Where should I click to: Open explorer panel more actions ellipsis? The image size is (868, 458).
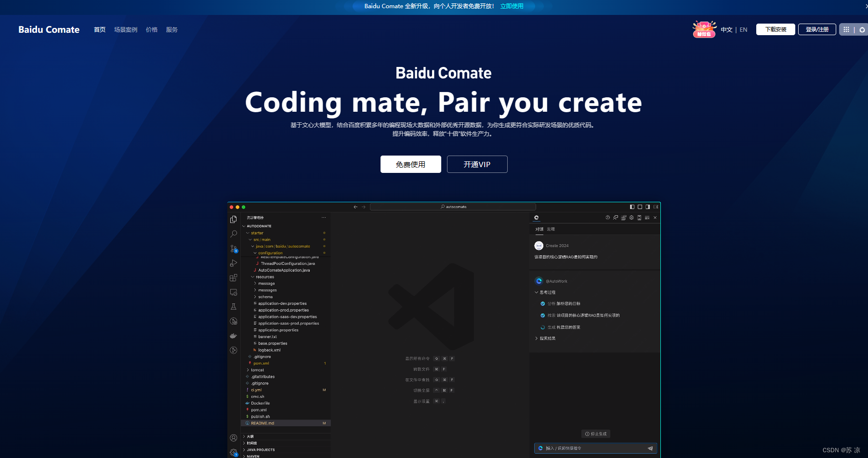(324, 218)
